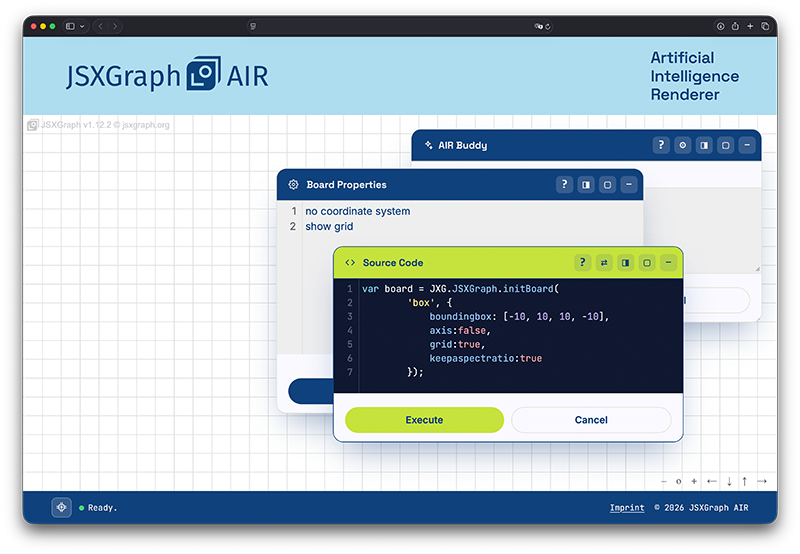Open the browser sidebar toggle dropdown arrow
Screen dimensions: 800x554
click(82, 26)
